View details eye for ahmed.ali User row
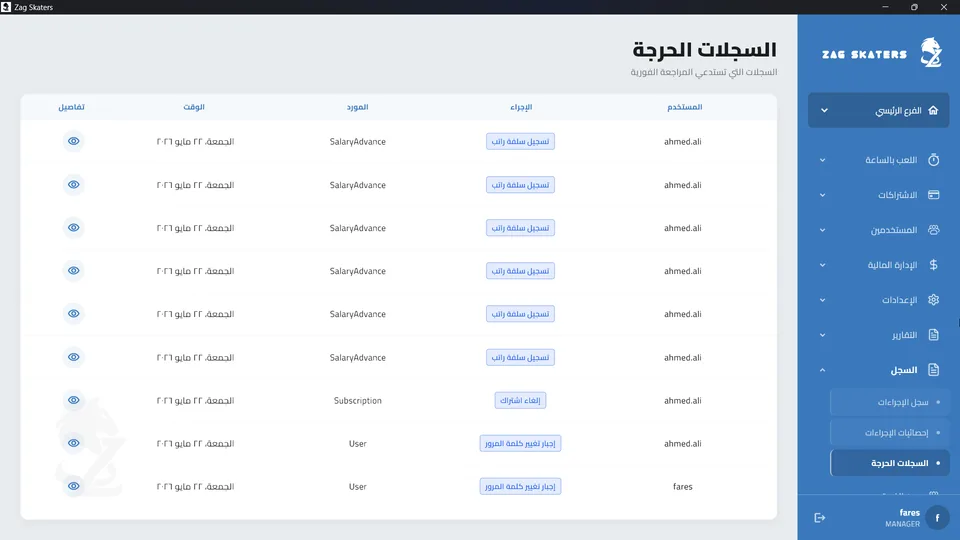This screenshot has height=540, width=960. pyautogui.click(x=73, y=443)
